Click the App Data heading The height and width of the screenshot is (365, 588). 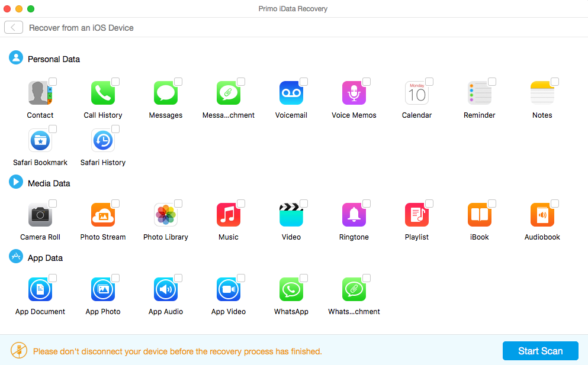[x=45, y=258]
